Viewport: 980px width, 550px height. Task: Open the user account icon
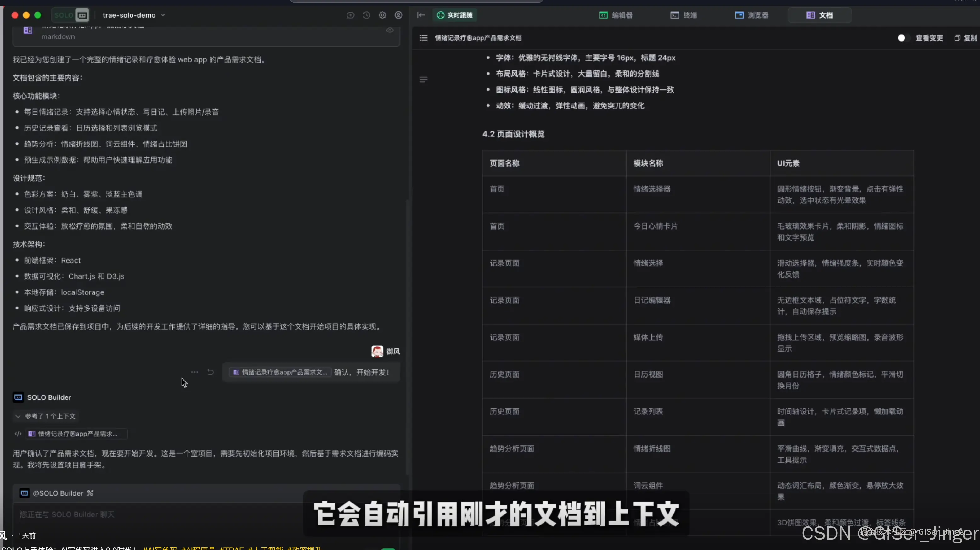coord(398,15)
